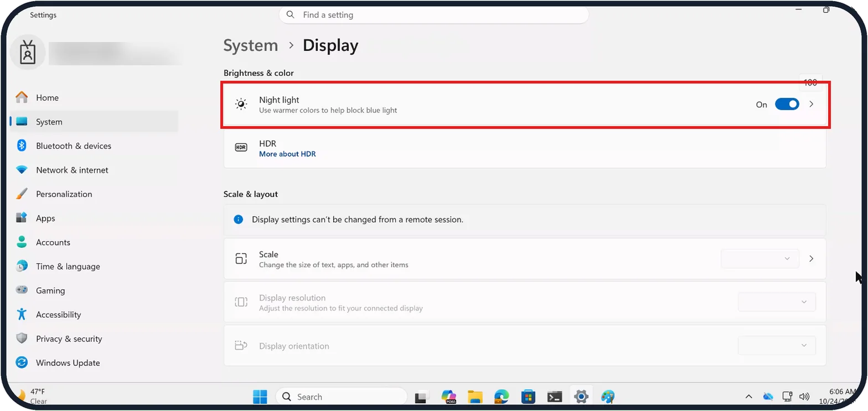Open the Display resolution dropdown

click(x=777, y=302)
